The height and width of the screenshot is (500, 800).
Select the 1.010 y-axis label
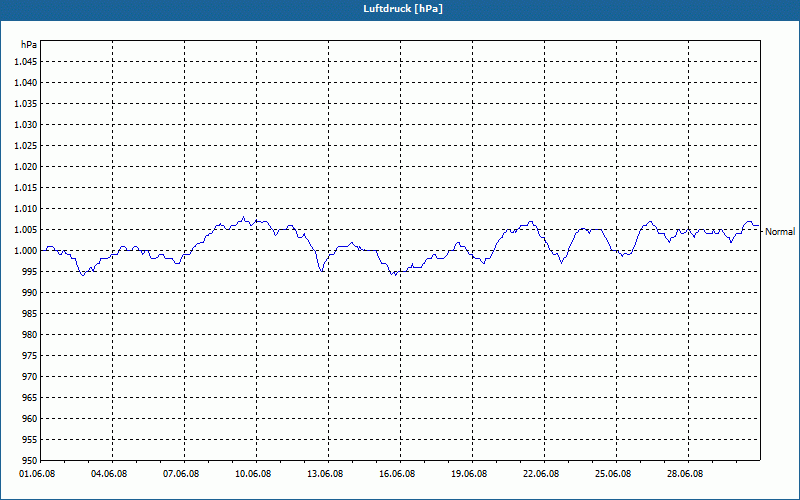[x=26, y=209]
